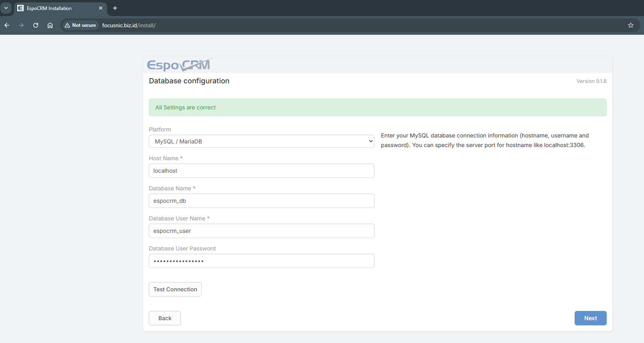Go back with the browser back arrow

coord(7,25)
